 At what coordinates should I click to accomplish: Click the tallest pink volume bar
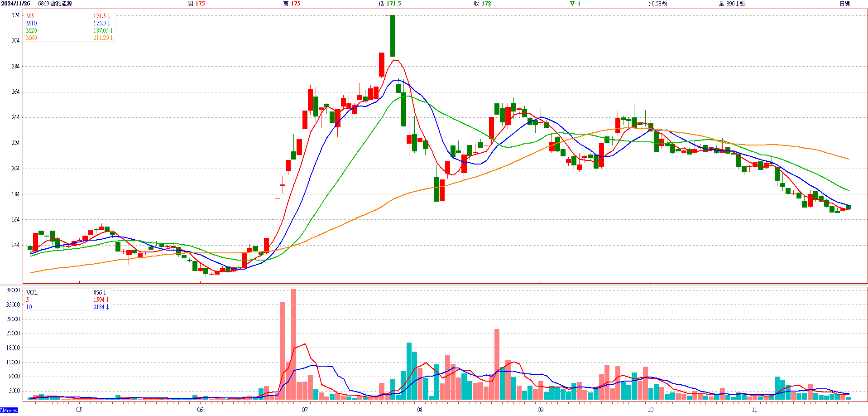click(293, 343)
